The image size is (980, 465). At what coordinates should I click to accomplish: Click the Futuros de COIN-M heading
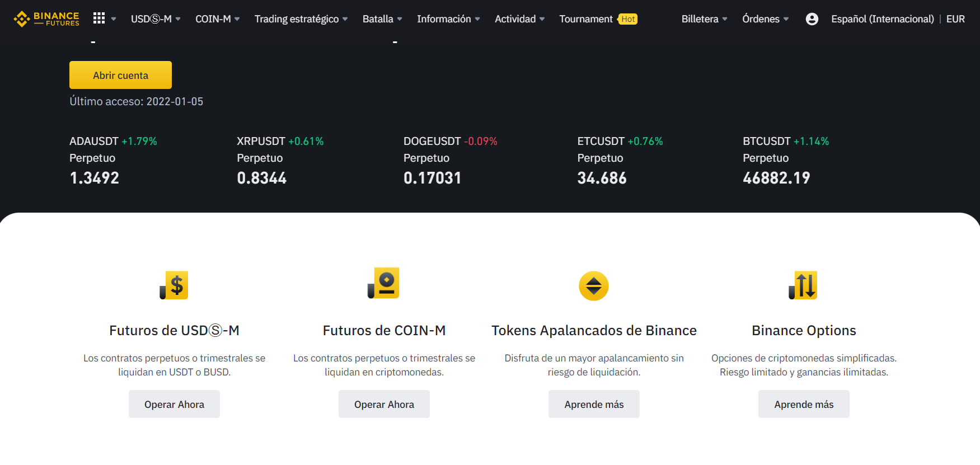click(x=384, y=331)
